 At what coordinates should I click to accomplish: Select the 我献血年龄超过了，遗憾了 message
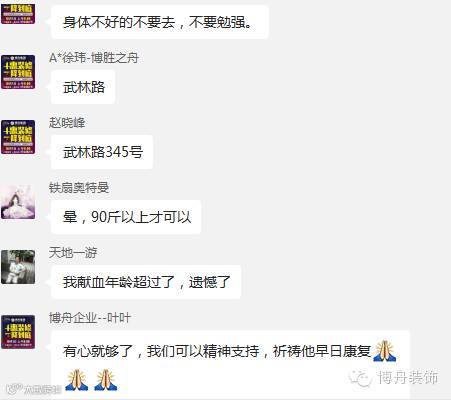point(146,282)
